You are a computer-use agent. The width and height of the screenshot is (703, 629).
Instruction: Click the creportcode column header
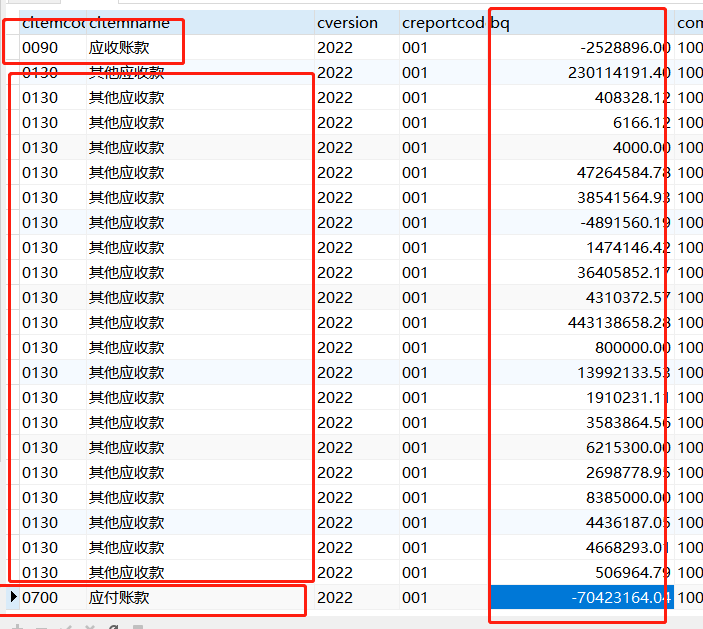point(443,22)
